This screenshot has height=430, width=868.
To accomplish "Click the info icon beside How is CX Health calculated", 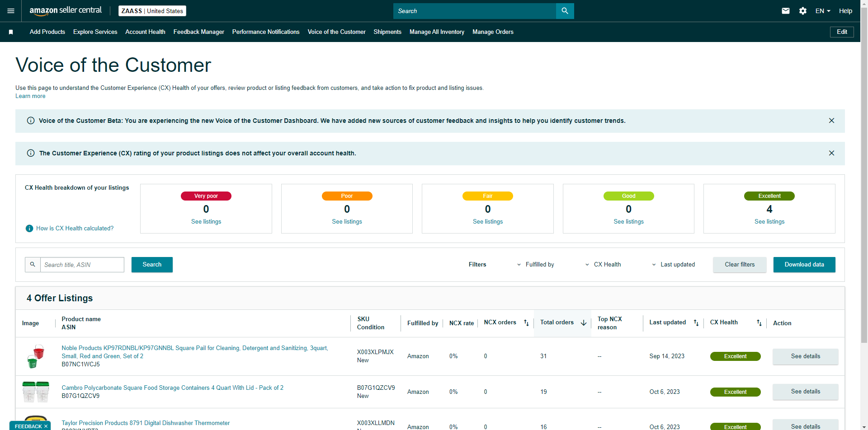I will (29, 229).
